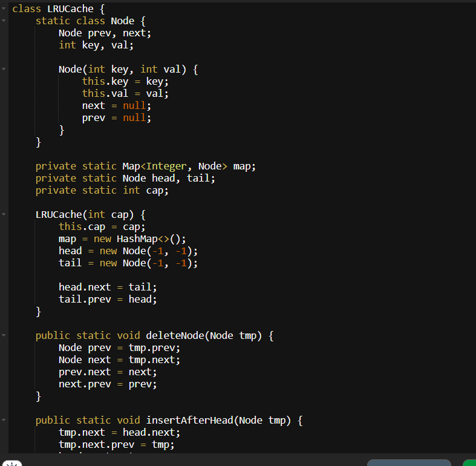
Task: Click the line 'Node prev, next;'
Action: click(x=105, y=33)
